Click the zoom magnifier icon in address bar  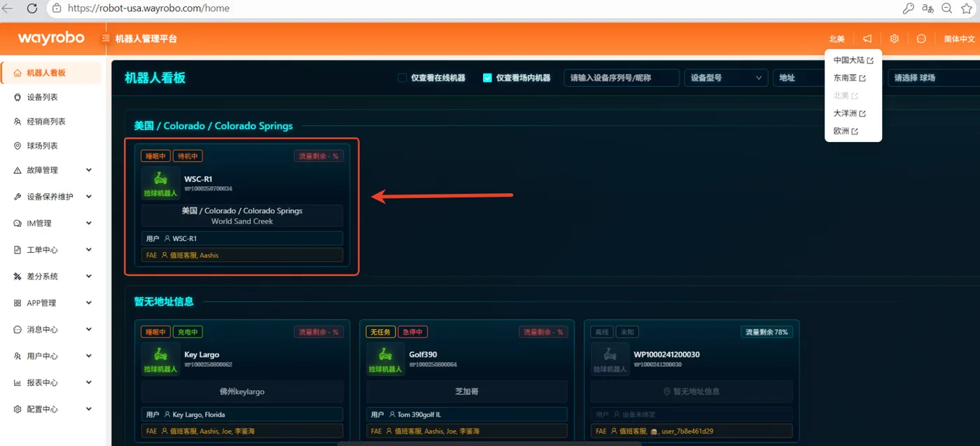[946, 8]
